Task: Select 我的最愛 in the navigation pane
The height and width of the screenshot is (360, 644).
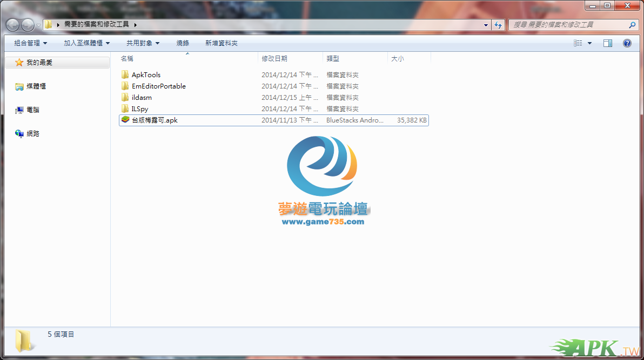Action: (39, 63)
